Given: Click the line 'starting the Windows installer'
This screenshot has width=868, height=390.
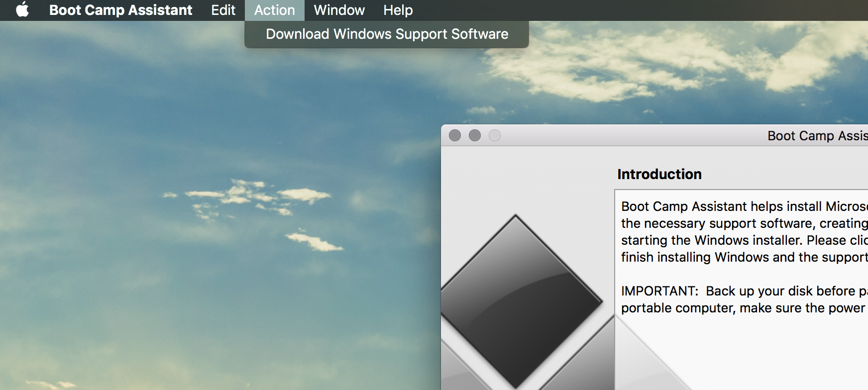Looking at the screenshot, I should coord(744,240).
